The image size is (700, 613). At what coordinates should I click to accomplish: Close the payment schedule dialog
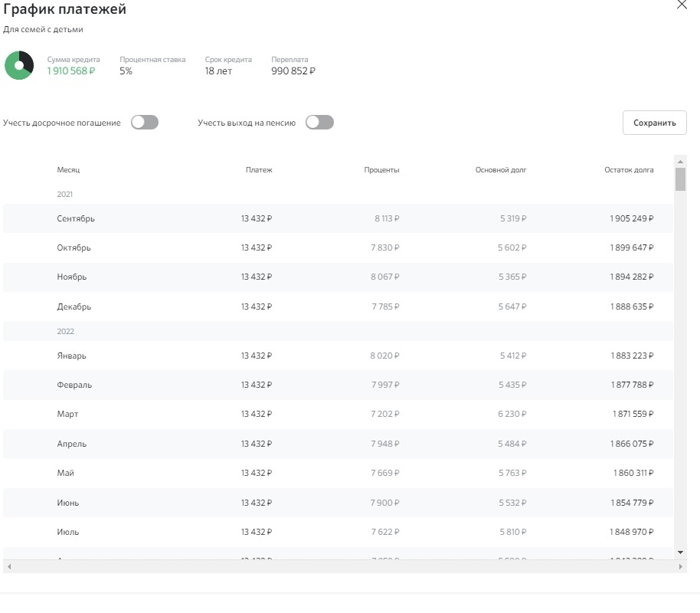(682, 5)
